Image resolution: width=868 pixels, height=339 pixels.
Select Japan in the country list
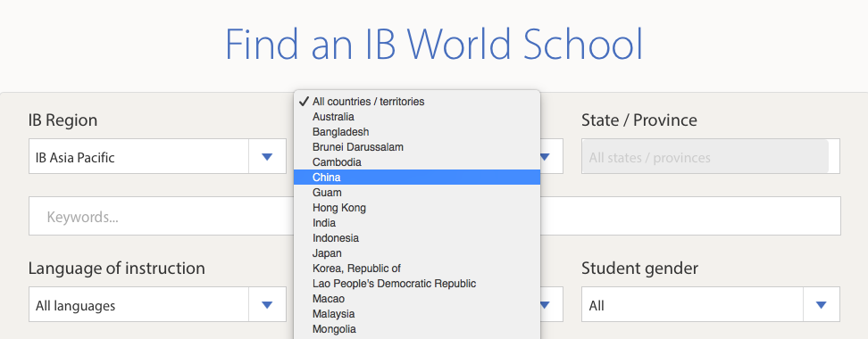(x=417, y=252)
